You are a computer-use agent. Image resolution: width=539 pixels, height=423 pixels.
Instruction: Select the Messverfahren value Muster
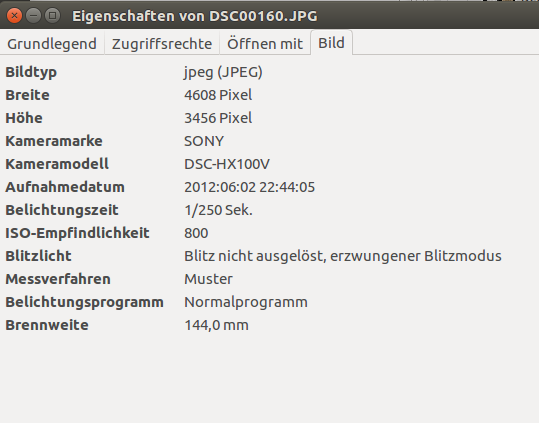point(208,279)
